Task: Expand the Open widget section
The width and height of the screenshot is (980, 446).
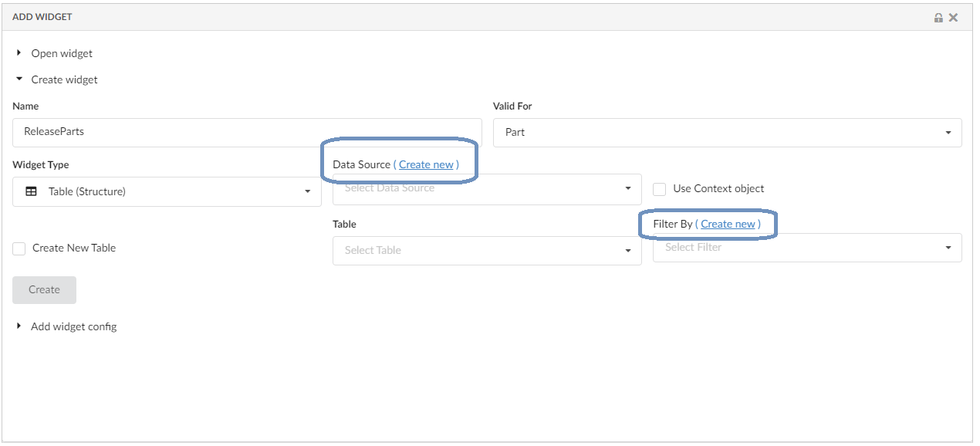Action: click(19, 53)
